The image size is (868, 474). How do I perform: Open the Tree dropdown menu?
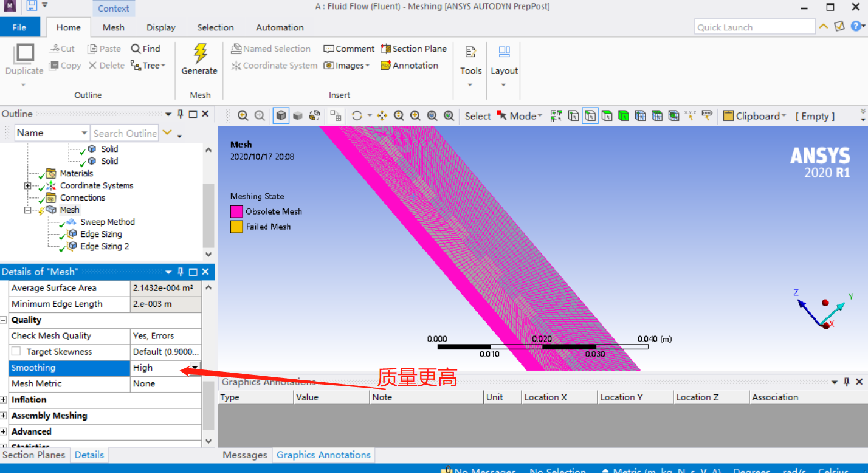pos(148,66)
